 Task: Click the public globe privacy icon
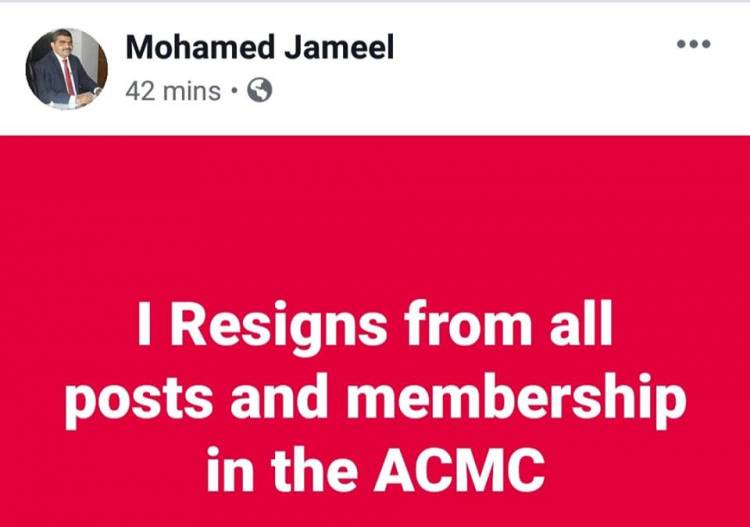point(260,90)
